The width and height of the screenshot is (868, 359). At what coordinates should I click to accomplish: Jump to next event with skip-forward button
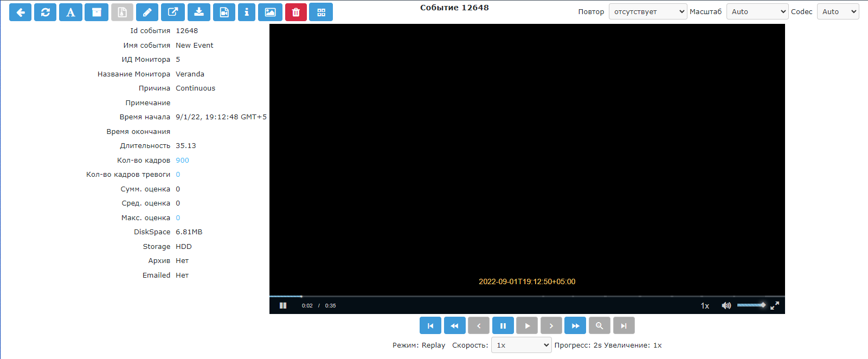[x=624, y=325]
